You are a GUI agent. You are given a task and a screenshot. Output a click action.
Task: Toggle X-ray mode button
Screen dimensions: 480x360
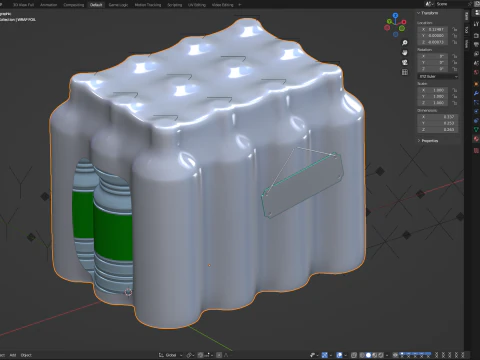[x=354, y=355]
